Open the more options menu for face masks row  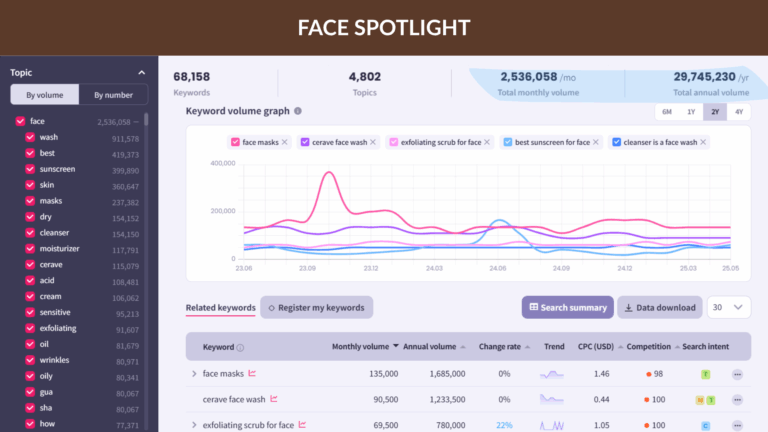[x=737, y=374]
